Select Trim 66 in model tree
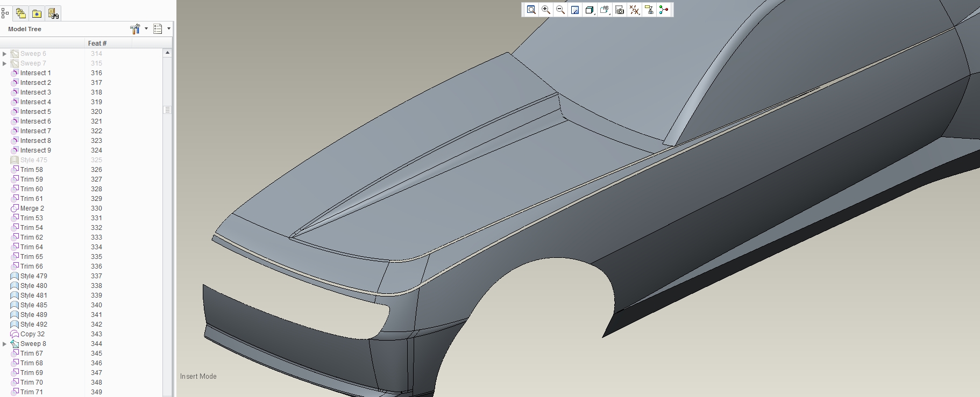Viewport: 980px width, 397px height. pos(32,266)
